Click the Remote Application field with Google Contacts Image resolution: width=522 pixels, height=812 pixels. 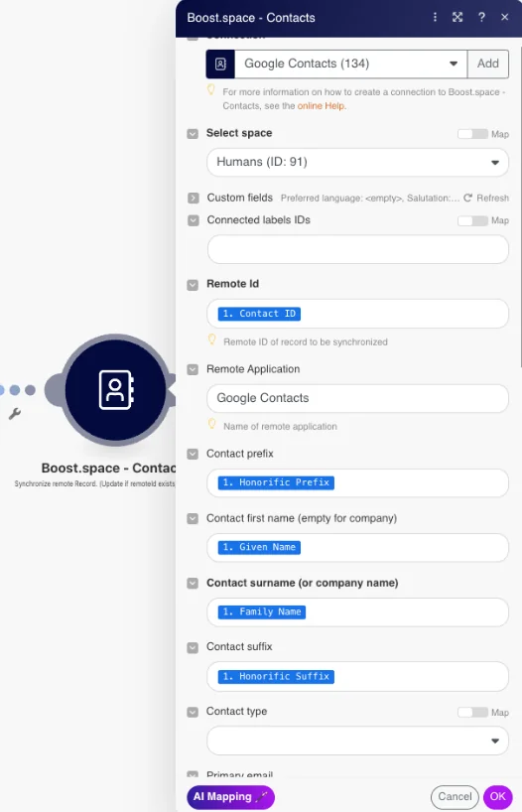(x=358, y=398)
